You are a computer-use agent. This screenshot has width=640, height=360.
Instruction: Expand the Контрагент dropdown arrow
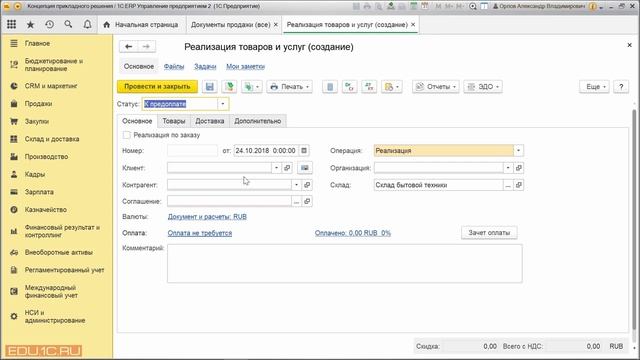(x=296, y=185)
